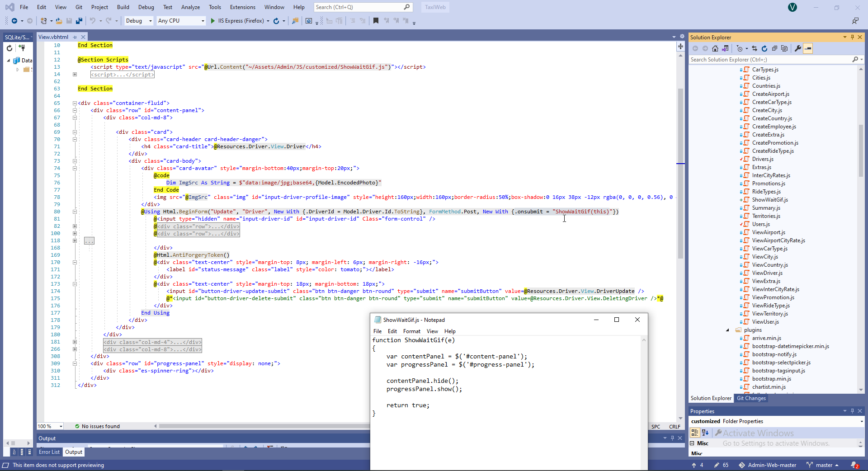The height and width of the screenshot is (471, 868).
Task: Refresh the Solution Explorer tree
Action: tap(764, 48)
